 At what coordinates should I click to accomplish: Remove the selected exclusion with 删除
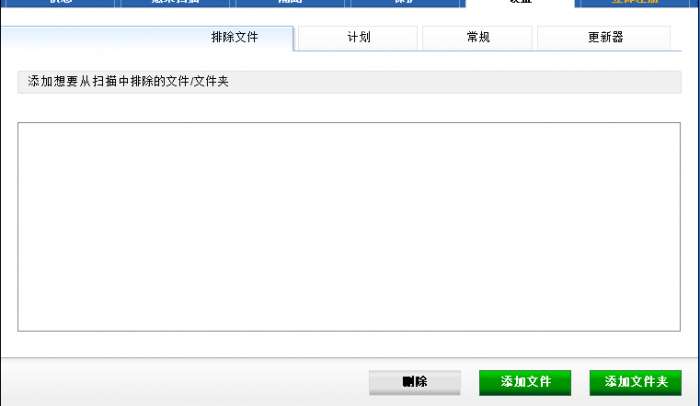(x=415, y=382)
